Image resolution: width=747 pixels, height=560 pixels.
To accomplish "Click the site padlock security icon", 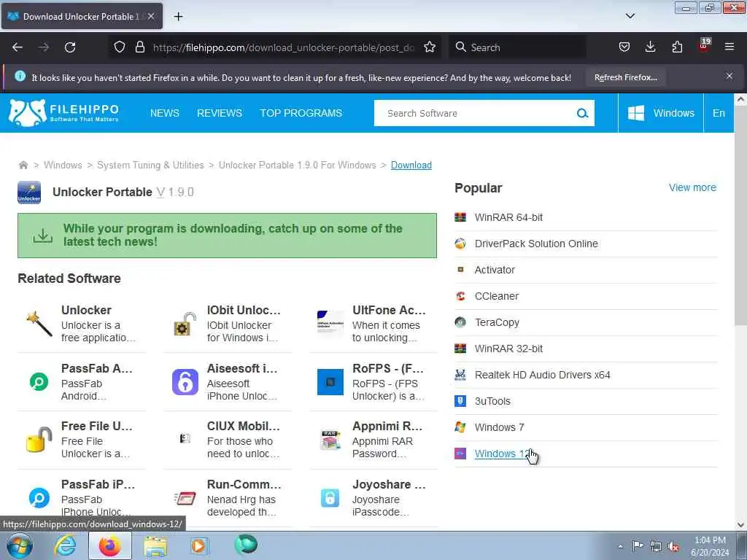I will point(139,47).
